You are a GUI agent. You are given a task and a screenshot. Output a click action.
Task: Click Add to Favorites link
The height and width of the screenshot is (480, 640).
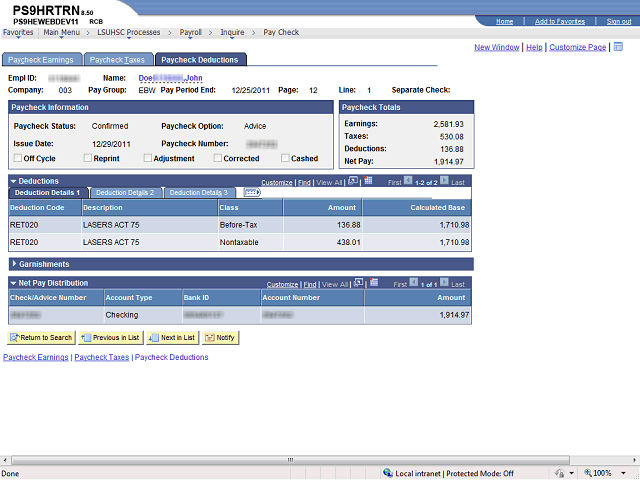pyautogui.click(x=560, y=21)
